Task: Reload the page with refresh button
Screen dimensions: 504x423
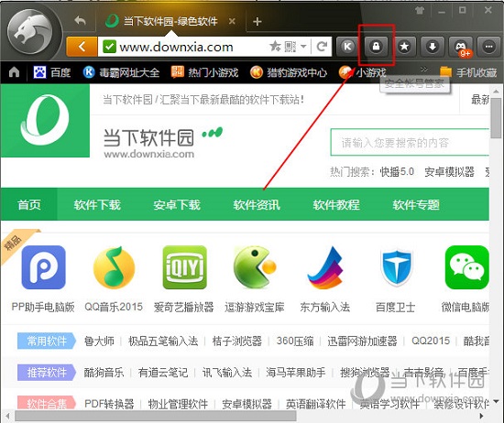Action: pos(322,47)
